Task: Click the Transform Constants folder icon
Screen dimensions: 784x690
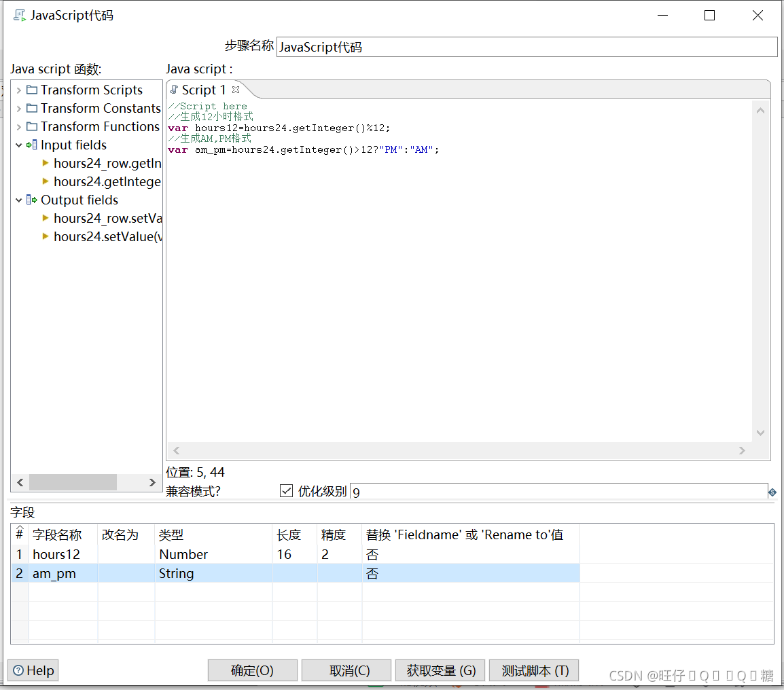Action: tap(32, 109)
